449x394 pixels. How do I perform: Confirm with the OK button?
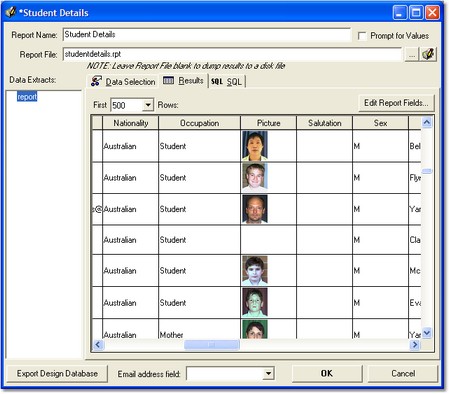(327, 373)
